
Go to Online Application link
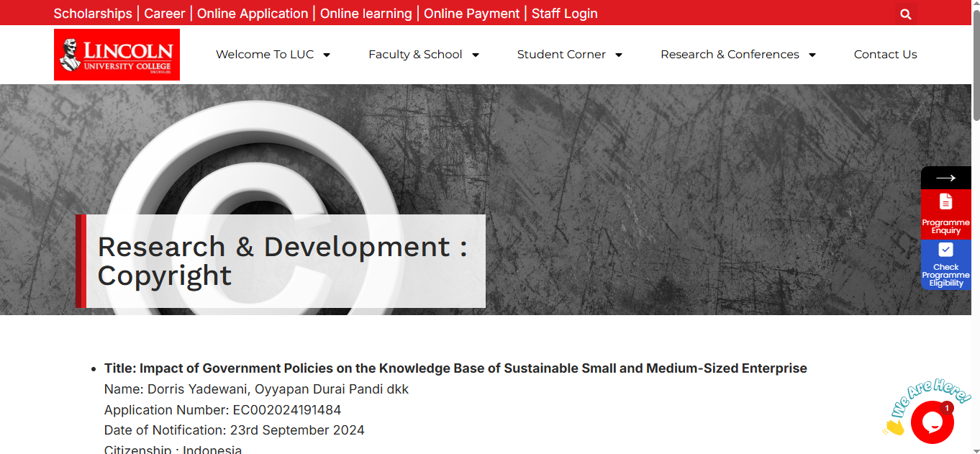tap(253, 14)
